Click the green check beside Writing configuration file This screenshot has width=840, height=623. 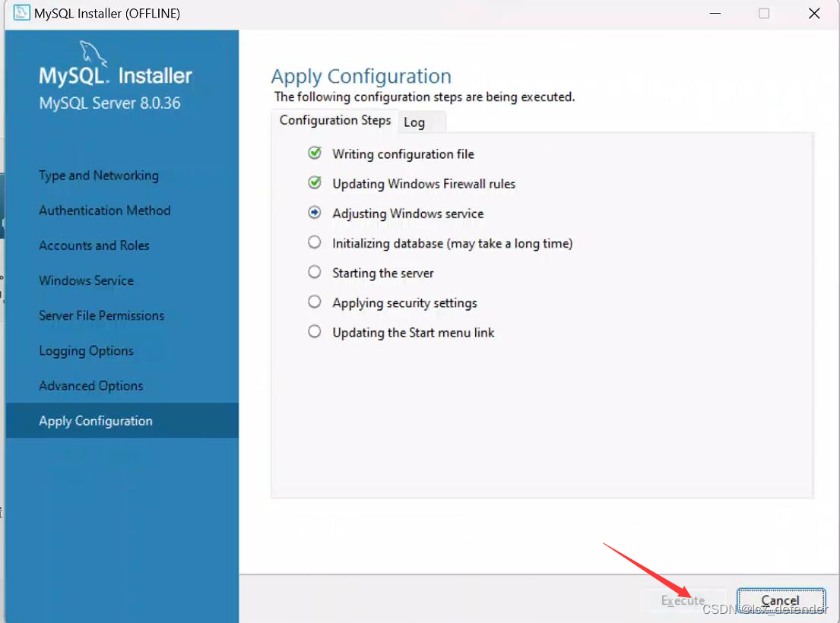[x=315, y=153]
